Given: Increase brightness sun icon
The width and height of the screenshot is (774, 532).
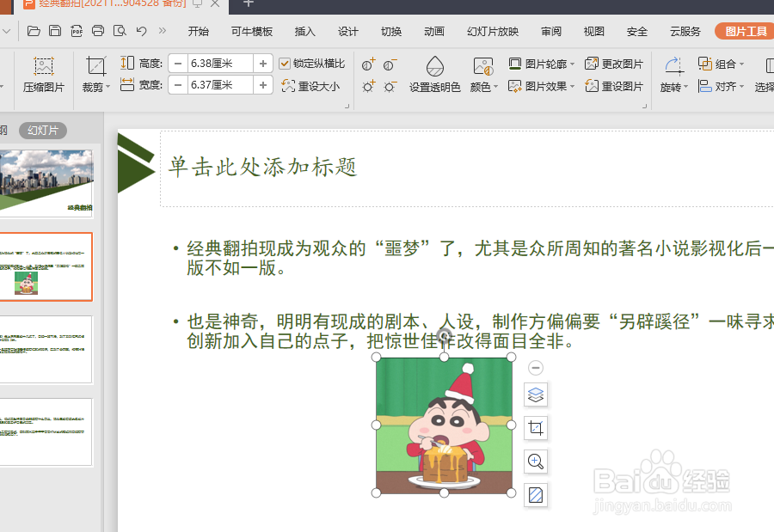Looking at the screenshot, I should click(369, 86).
